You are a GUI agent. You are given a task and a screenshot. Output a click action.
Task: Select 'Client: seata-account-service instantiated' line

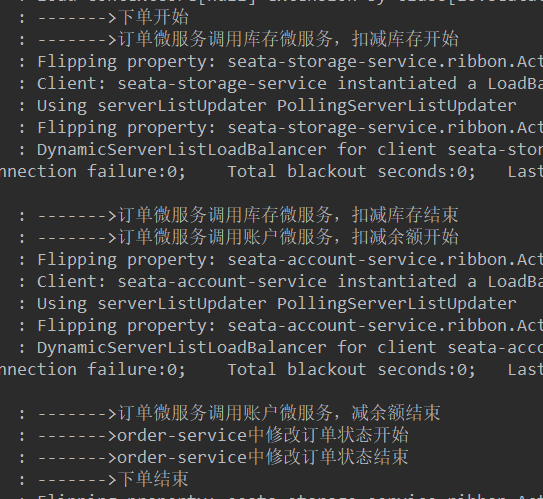point(281,281)
